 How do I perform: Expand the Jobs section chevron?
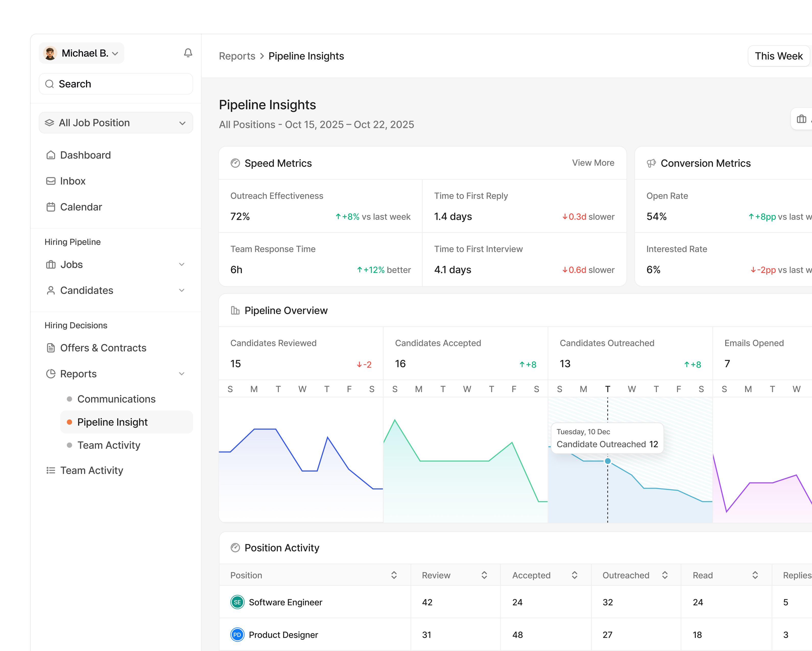point(182,264)
